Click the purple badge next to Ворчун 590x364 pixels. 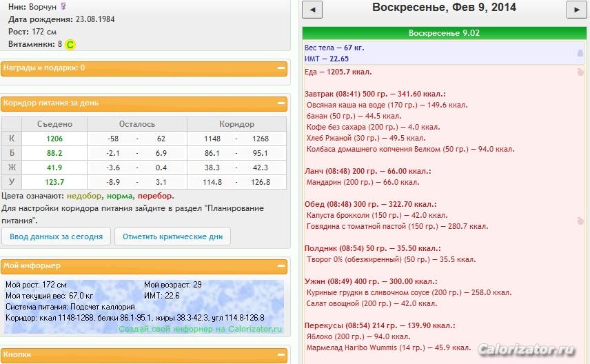tap(63, 6)
